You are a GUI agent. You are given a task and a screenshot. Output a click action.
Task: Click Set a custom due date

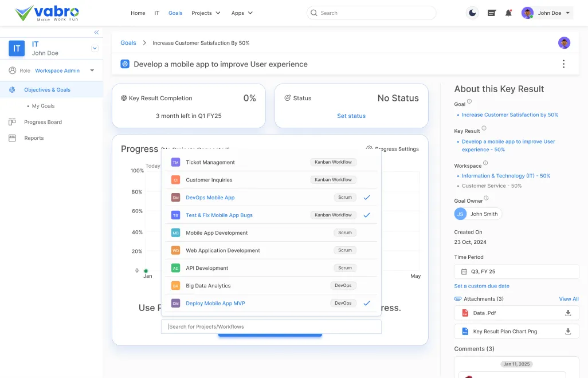point(481,286)
